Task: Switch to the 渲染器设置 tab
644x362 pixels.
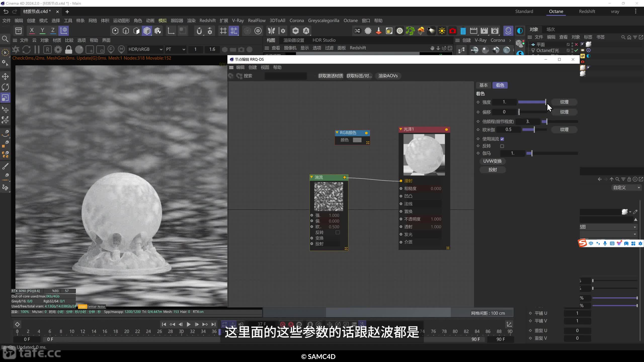Action: click(x=294, y=40)
